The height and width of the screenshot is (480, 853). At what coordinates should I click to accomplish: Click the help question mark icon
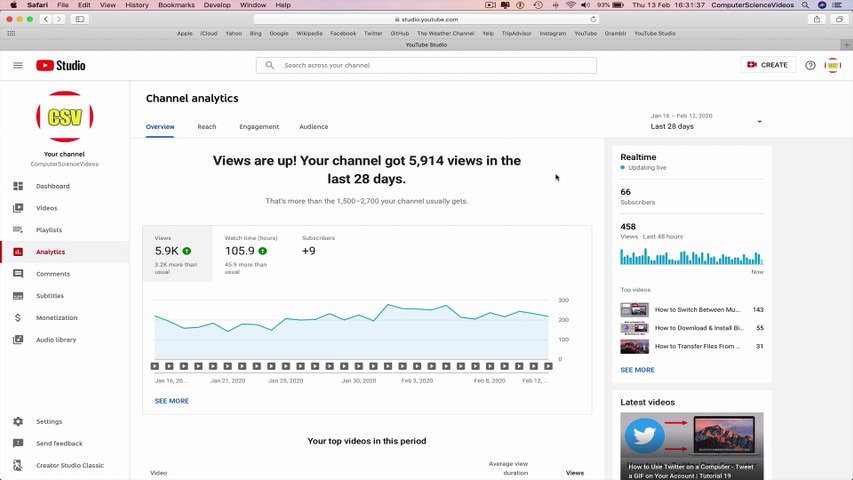[810, 65]
